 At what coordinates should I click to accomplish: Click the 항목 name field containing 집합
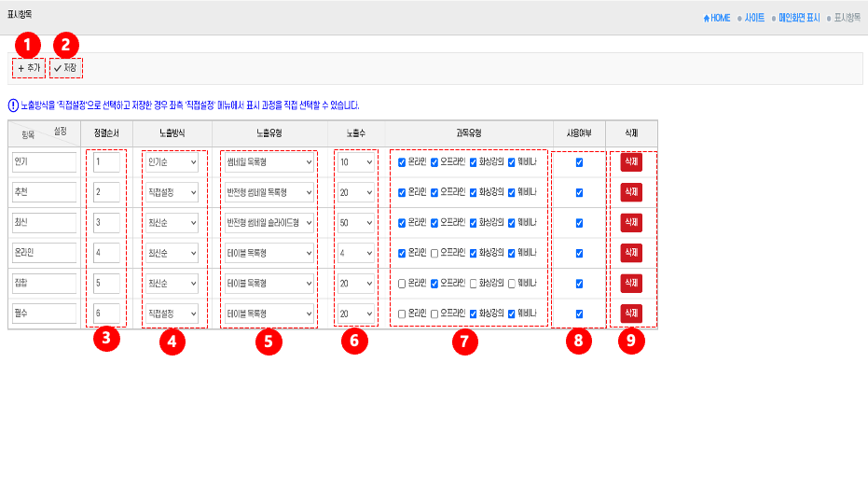[x=43, y=283]
